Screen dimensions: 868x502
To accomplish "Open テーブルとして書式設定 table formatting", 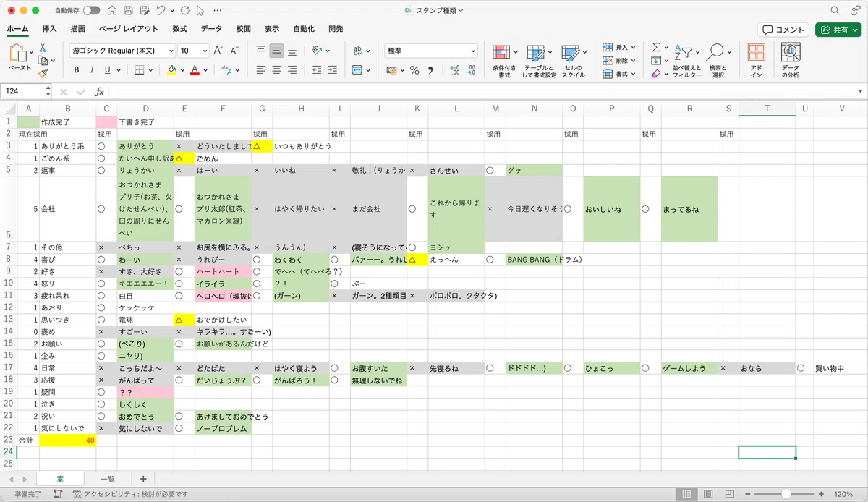I will coord(540,61).
